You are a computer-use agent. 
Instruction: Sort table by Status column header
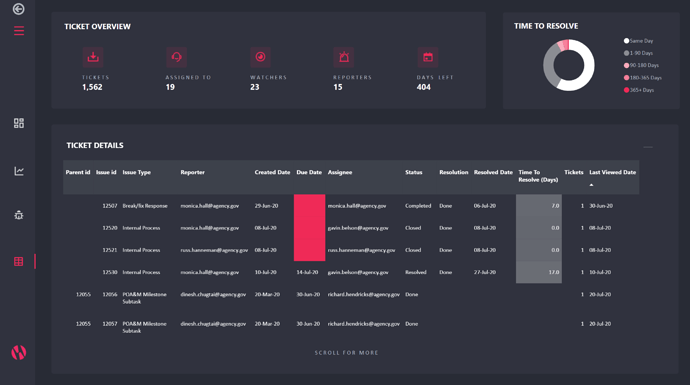point(414,172)
